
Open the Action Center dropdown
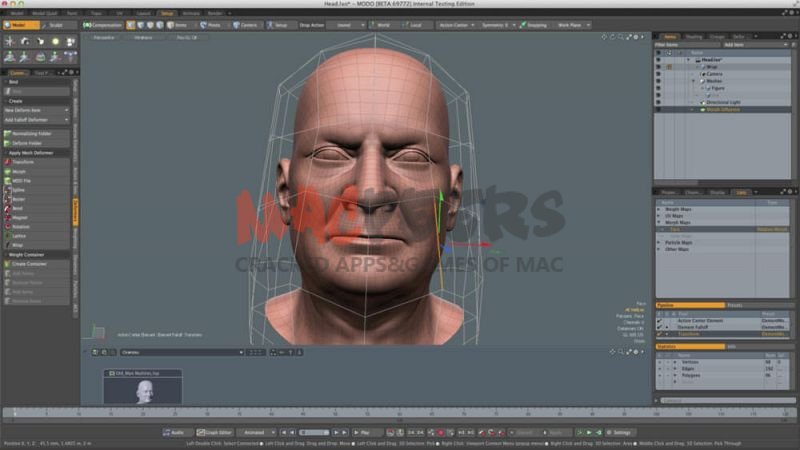pyautogui.click(x=456, y=24)
